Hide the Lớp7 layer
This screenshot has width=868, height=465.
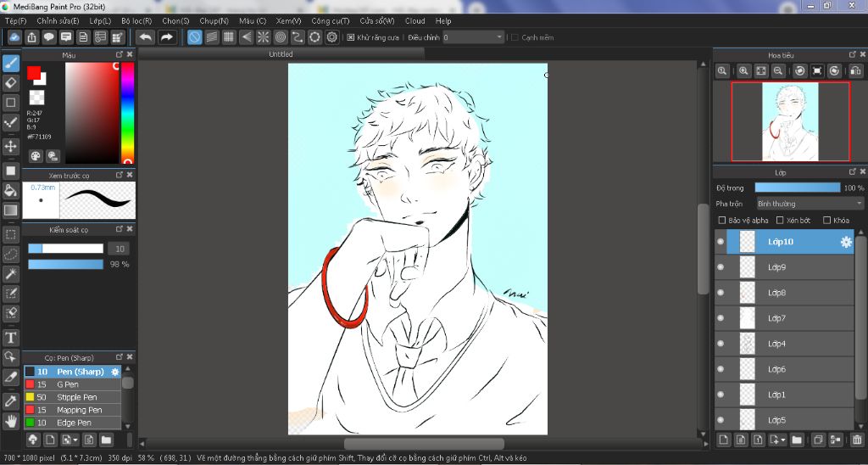[x=721, y=318]
